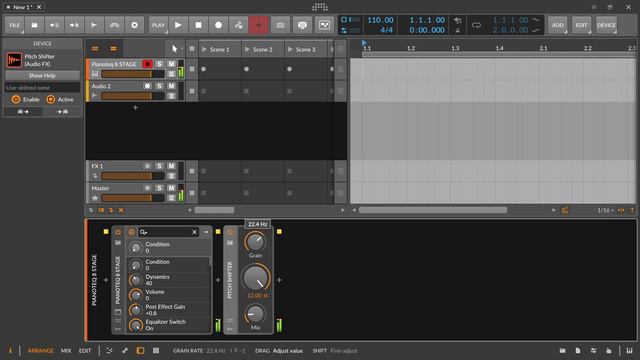640x360 pixels.
Task: Toggle the Pianoteq 8 STAGE device power button
Action: coord(118,232)
